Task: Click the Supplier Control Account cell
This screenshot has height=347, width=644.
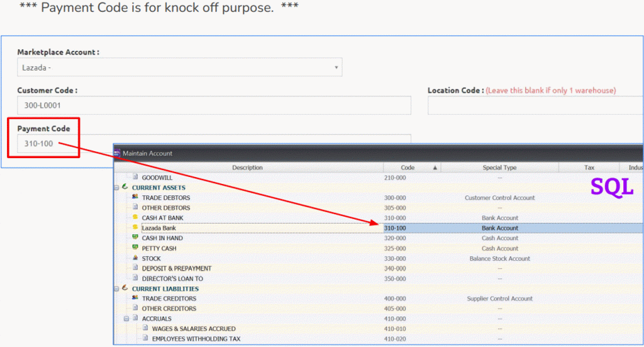Action: [x=499, y=299]
